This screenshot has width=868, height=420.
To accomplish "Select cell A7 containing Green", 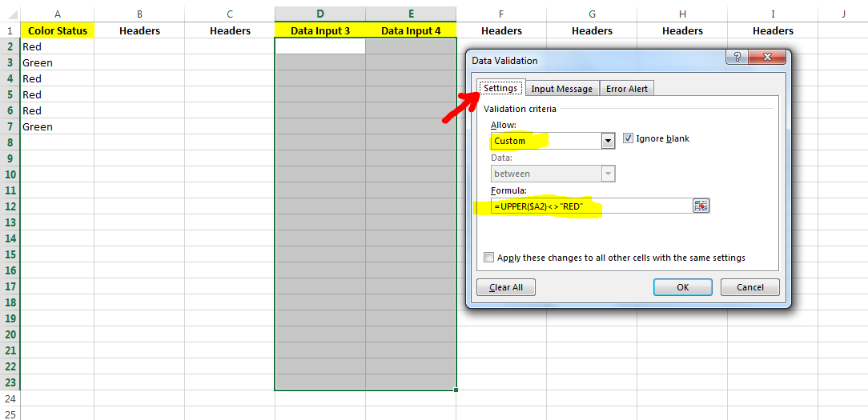I will coord(58,126).
